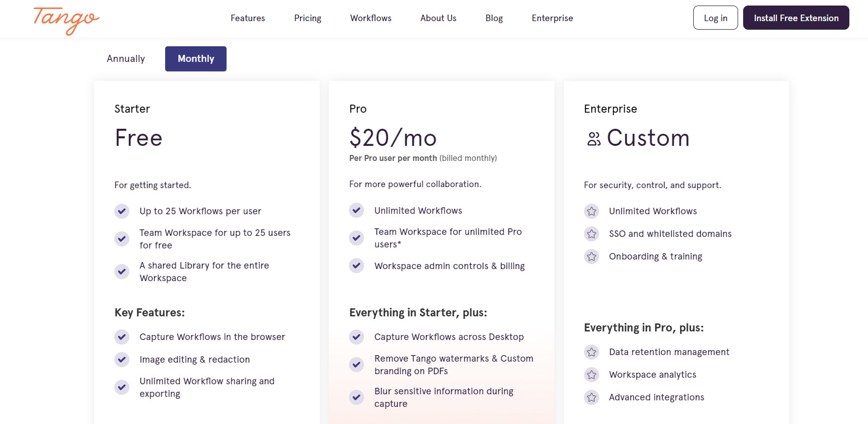Select the Monthly billing option
Viewport: 868px width, 424px height.
coord(196,59)
